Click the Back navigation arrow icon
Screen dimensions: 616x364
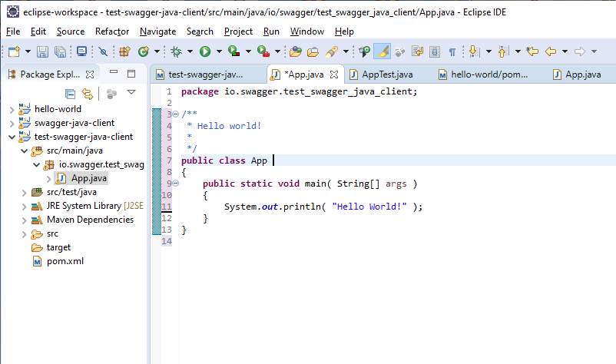pos(550,51)
